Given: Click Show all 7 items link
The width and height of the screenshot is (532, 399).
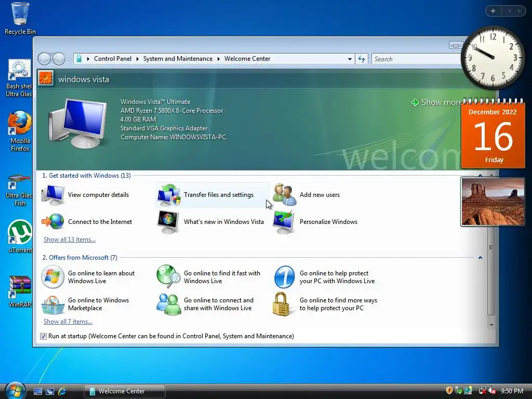Looking at the screenshot, I should (68, 322).
